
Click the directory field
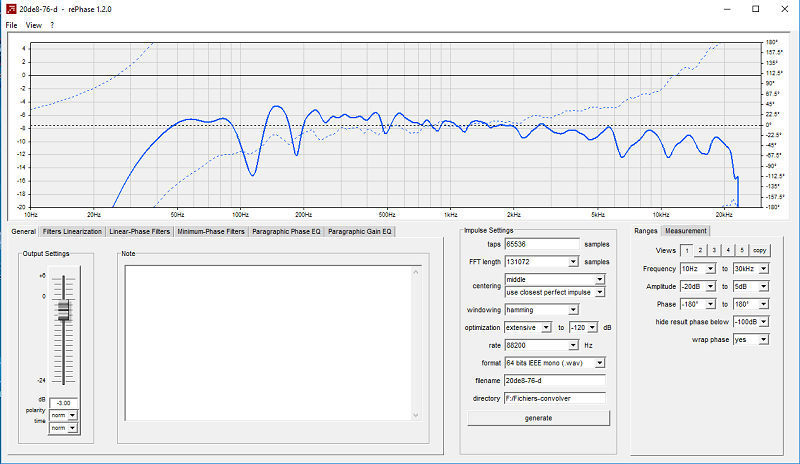pyautogui.click(x=555, y=398)
